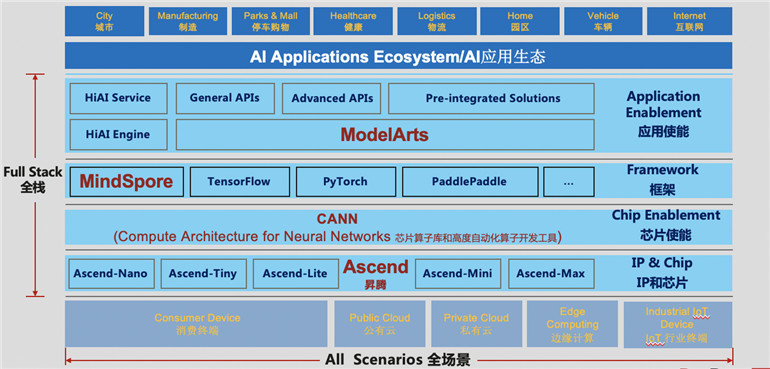This screenshot has width=770, height=369.
Task: Click the Public Cloud box
Action: 380,324
